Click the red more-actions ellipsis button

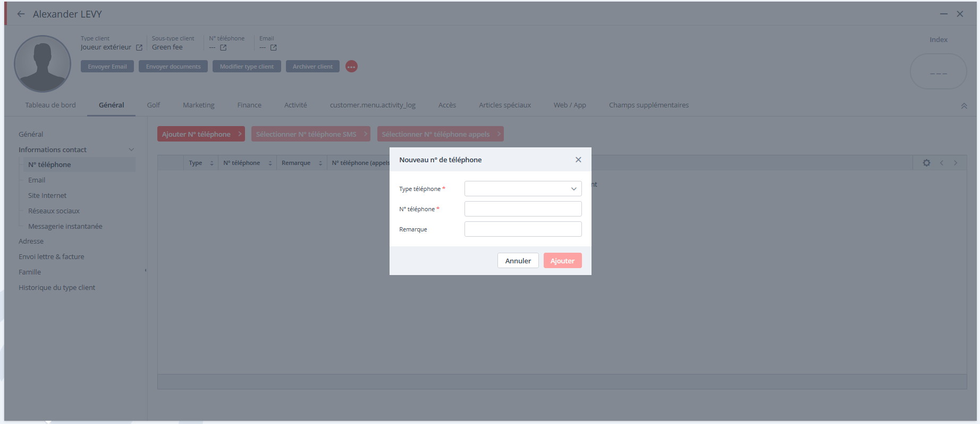351,66
